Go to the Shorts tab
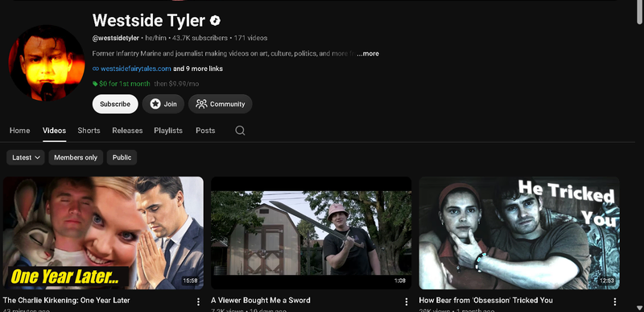644x312 pixels. (x=89, y=131)
